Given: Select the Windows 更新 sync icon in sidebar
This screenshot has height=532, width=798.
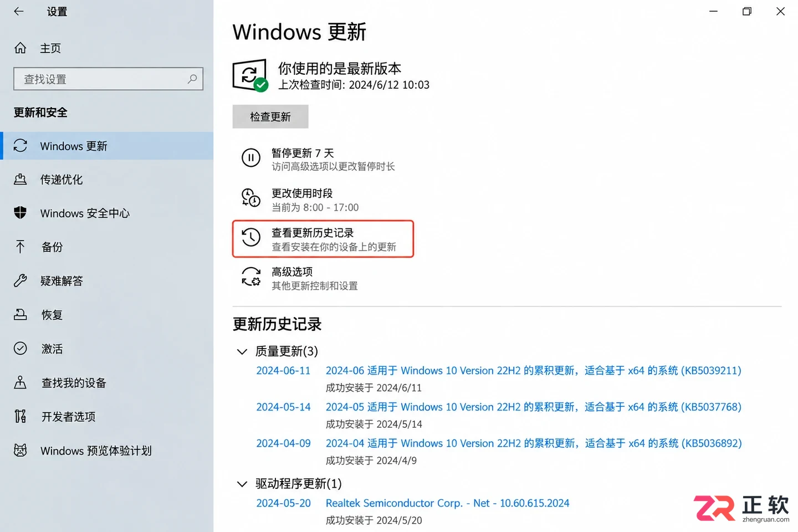Looking at the screenshot, I should click(21, 146).
